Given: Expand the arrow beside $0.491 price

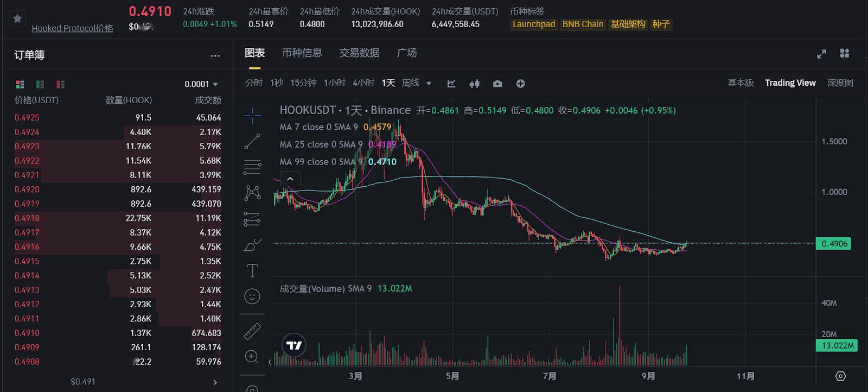Looking at the screenshot, I should point(215,382).
